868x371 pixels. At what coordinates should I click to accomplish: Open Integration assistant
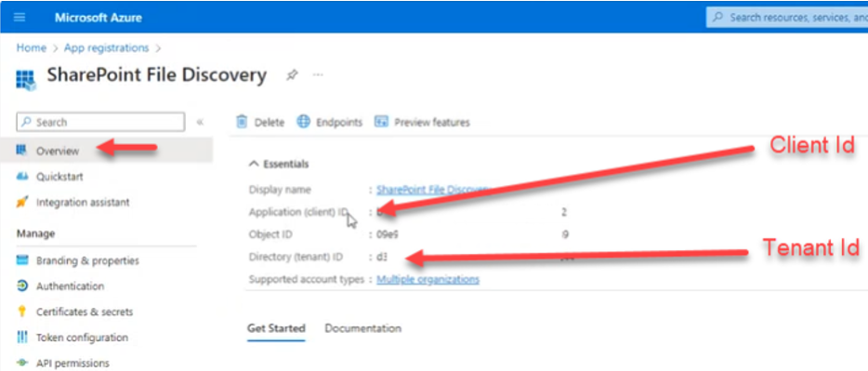83,203
